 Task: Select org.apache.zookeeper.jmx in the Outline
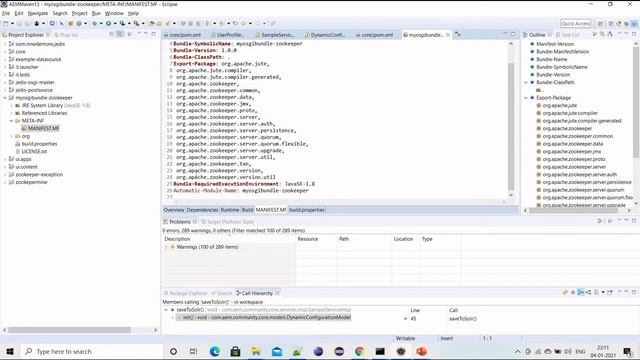coord(569,151)
